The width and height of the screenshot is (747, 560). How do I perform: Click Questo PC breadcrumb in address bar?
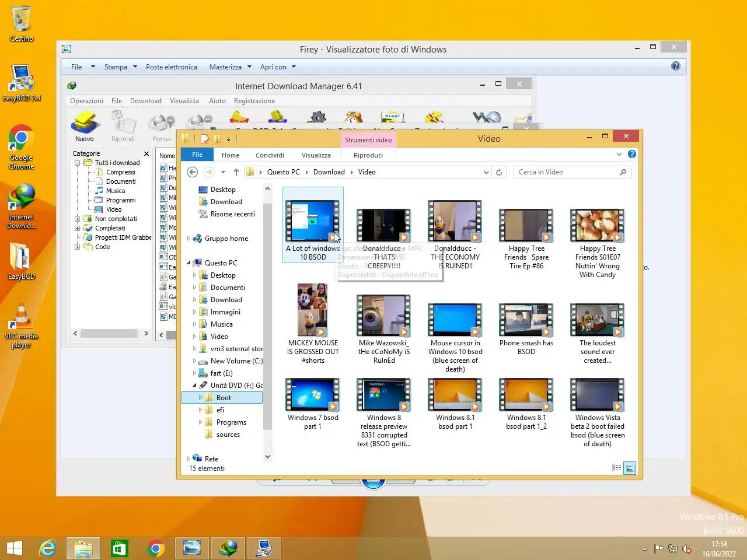point(284,172)
